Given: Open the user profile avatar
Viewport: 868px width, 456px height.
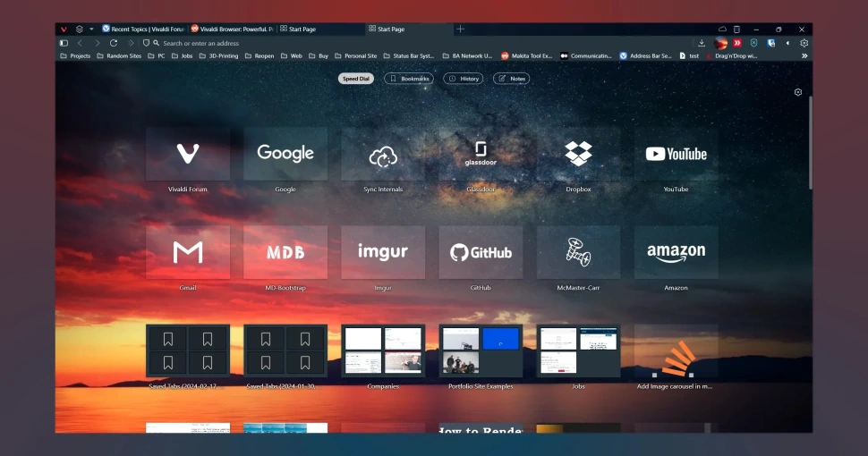Looking at the screenshot, I should (720, 43).
